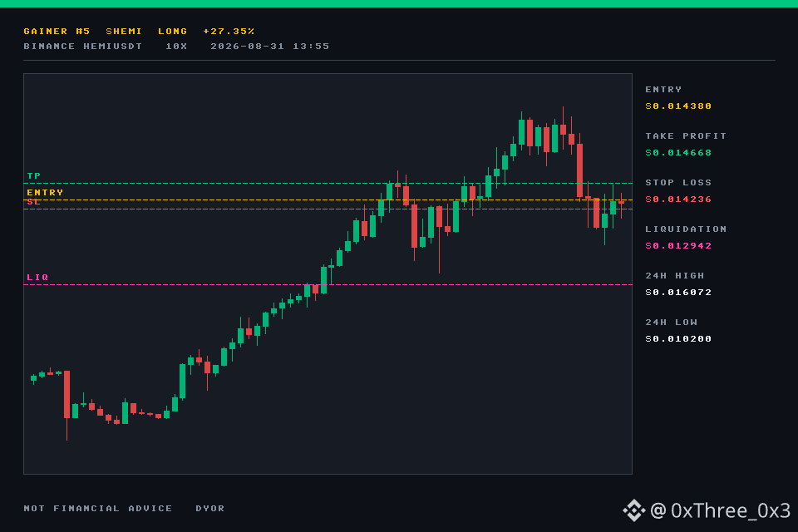Select the 24H high value $0.016072
The image size is (798, 532).
coord(678,293)
